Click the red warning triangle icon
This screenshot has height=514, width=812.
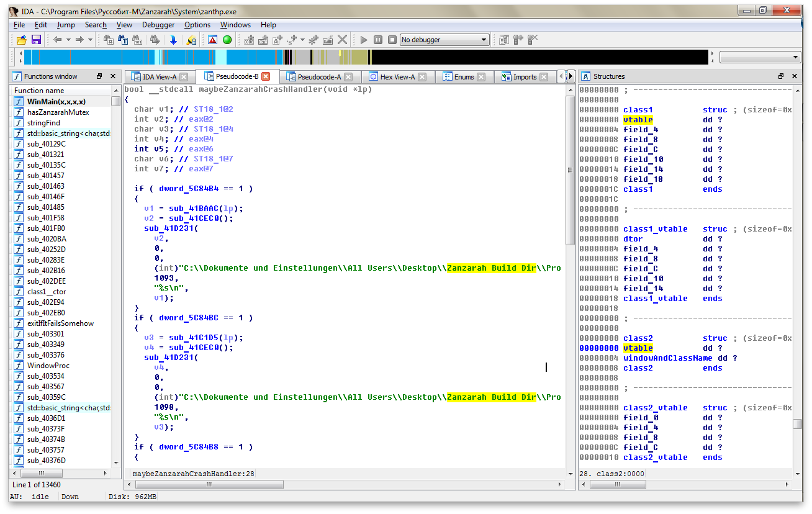pos(212,40)
